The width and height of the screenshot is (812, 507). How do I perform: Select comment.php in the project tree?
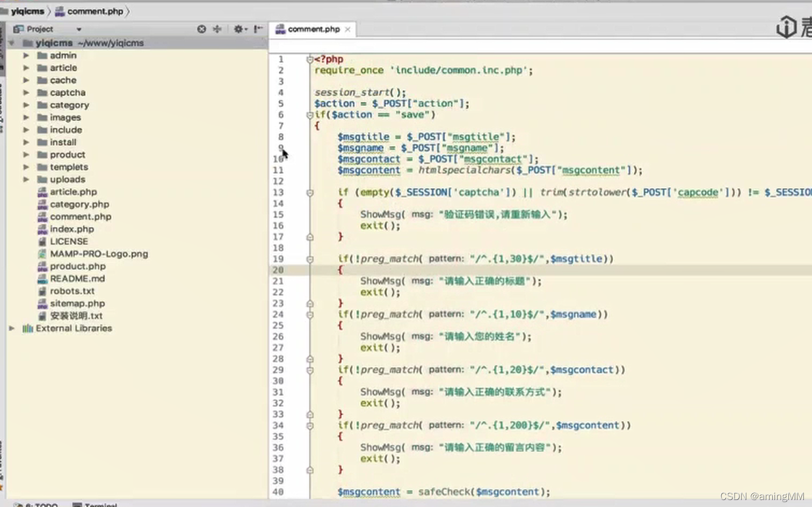click(81, 216)
